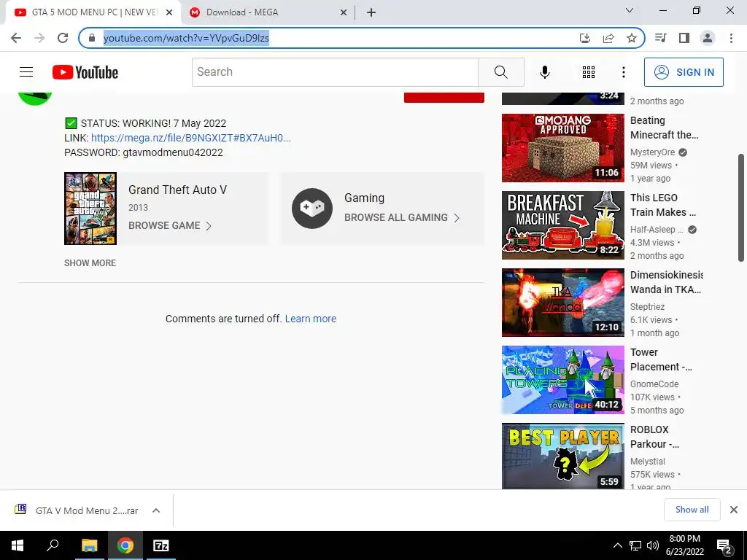Open the tab search dropdown
747x560 pixels.
tap(630, 10)
